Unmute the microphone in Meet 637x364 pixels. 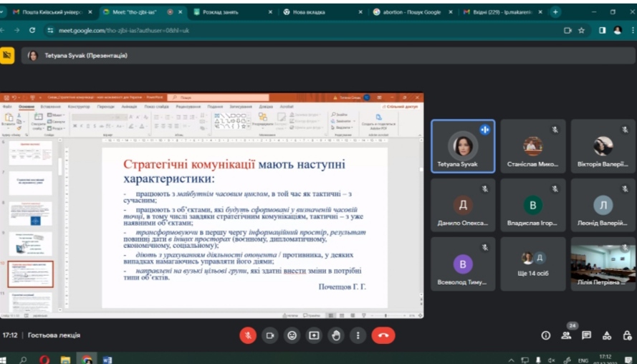[248, 335]
